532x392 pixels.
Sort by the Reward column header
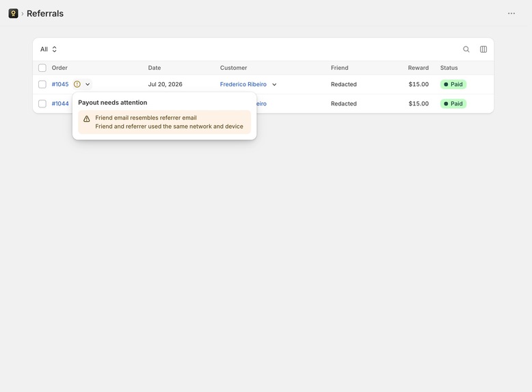(418, 68)
